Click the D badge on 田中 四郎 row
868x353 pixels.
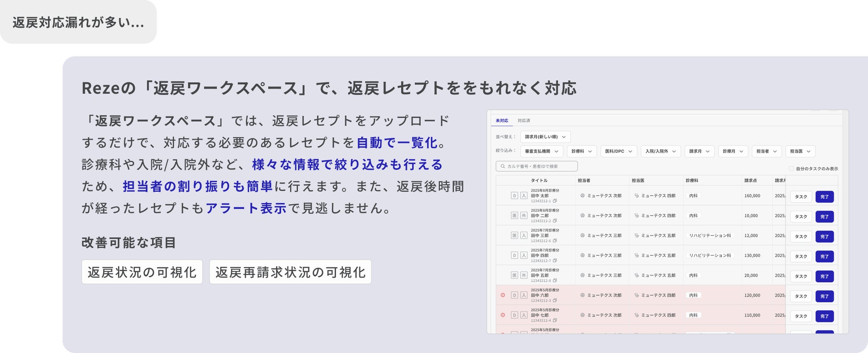coord(514,256)
